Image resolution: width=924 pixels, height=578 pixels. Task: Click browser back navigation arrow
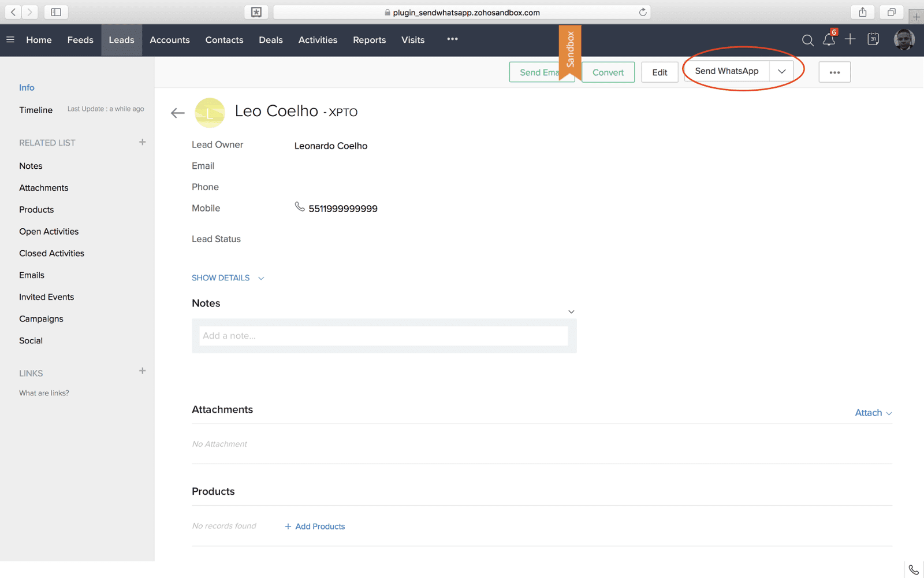[13, 12]
